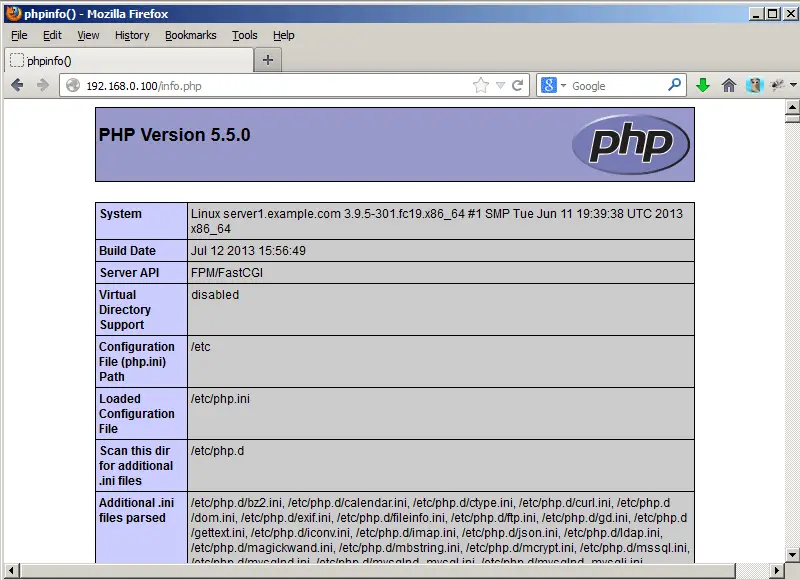Image resolution: width=800 pixels, height=580 pixels.
Task: Click the vertical scrollbar down arrow
Action: pyautogui.click(x=792, y=554)
